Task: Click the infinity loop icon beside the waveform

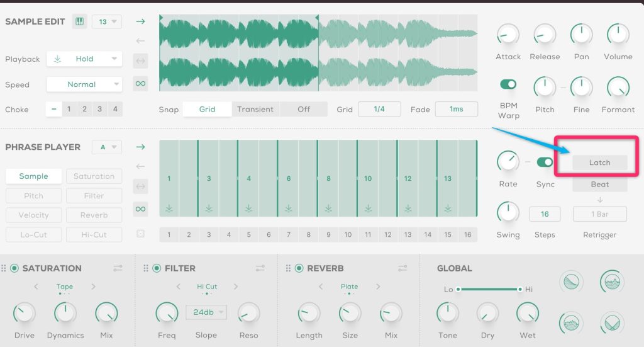Action: (140, 83)
